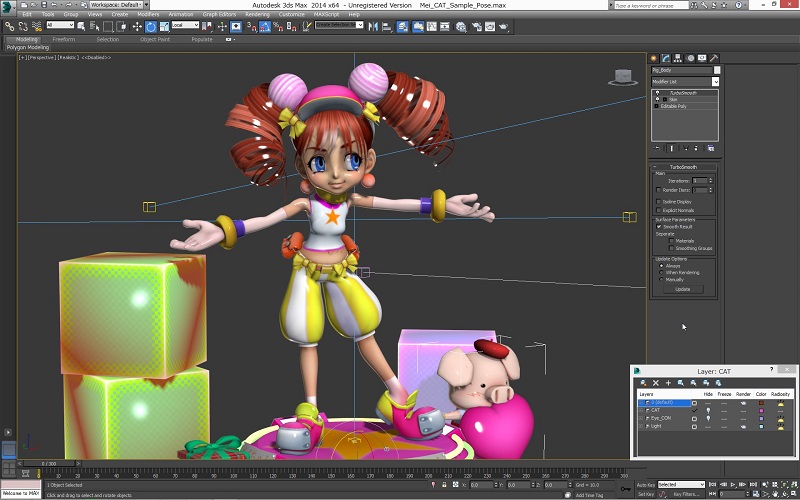Switch to the Object Paint ribbon tab
Image resolution: width=800 pixels, height=500 pixels.
coord(155,39)
